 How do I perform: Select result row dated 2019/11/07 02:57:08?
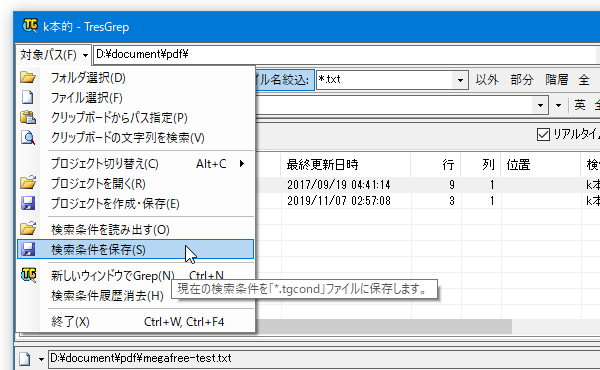pyautogui.click(x=427, y=201)
